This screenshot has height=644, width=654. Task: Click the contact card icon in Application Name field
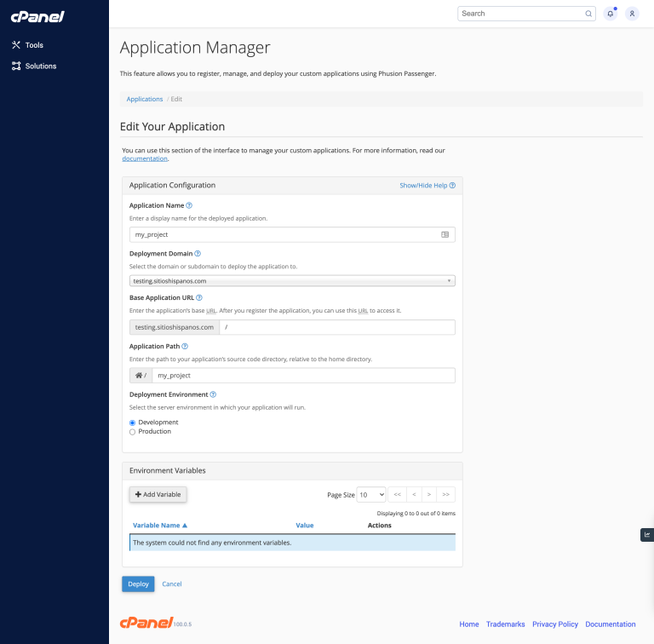445,234
